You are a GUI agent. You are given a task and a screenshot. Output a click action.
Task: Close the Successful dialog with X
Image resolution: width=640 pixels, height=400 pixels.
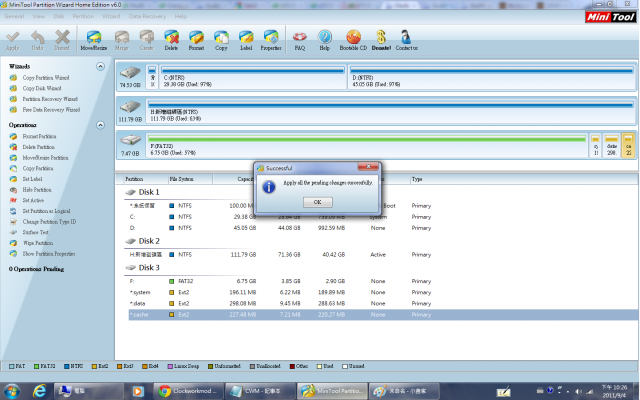(368, 167)
